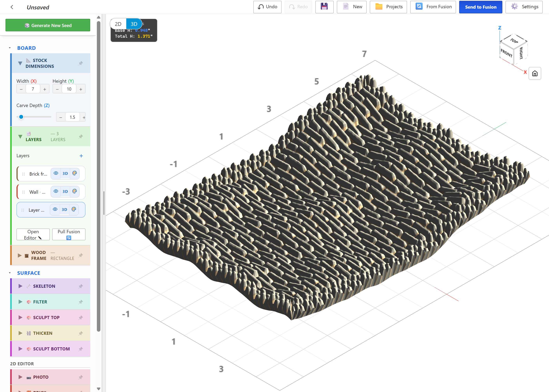Pin the Thicken section
Viewport: 549px width, 392px height.
coord(81,333)
